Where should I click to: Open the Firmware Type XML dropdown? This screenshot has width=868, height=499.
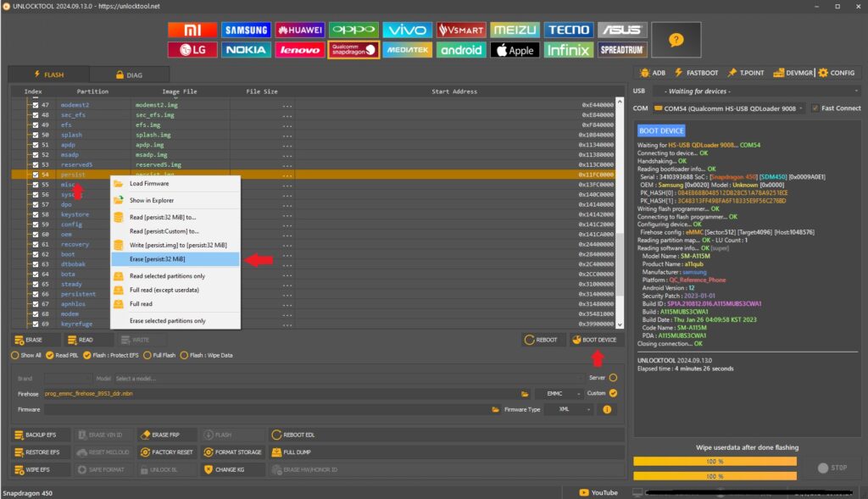coord(566,409)
